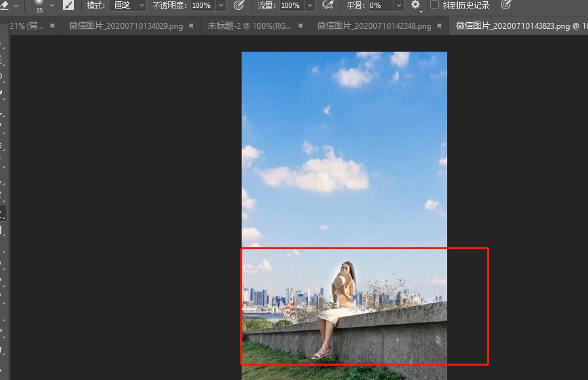Set the 流量 flow value to edit
The image size is (588, 380).
click(290, 6)
